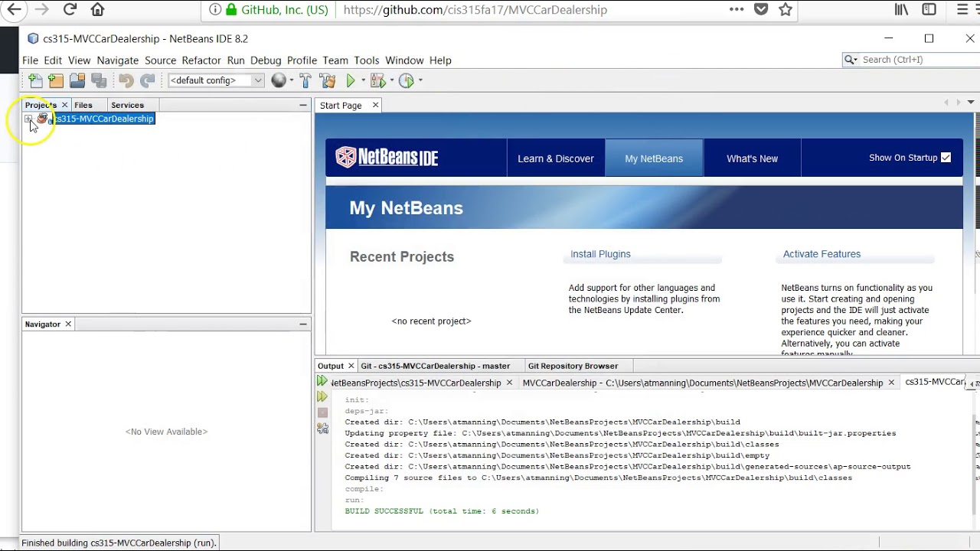Go to Firefox home page icon
Image resolution: width=980 pixels, height=551 pixels.
97,10
